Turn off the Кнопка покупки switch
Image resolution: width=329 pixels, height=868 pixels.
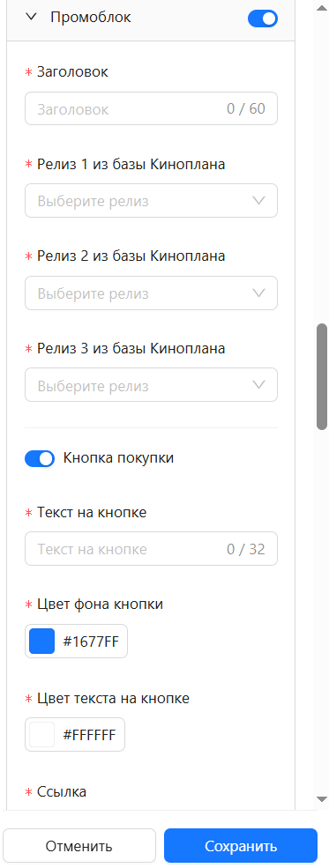(40, 458)
